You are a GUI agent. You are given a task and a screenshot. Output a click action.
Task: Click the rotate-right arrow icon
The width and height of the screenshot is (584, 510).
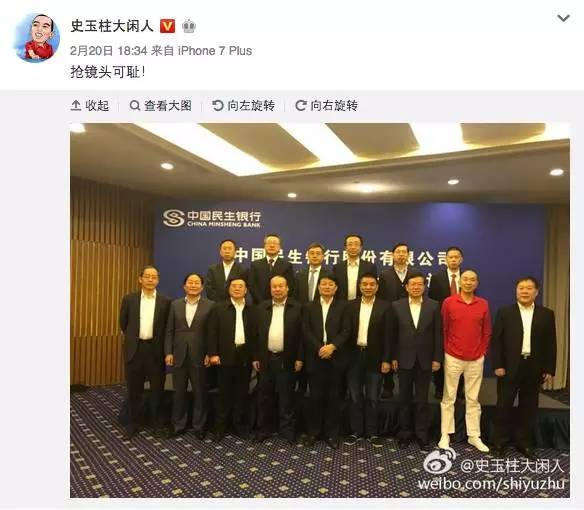point(301,105)
